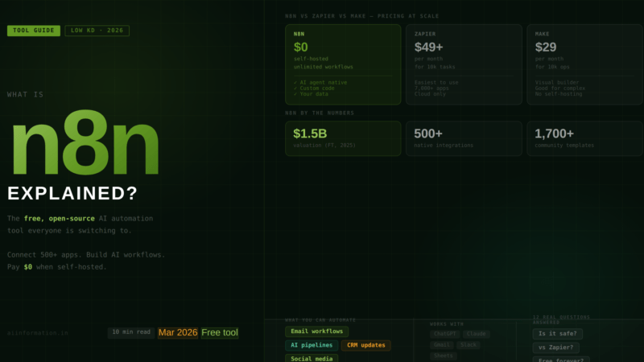Click the 1,700+ community templates card

pyautogui.click(x=585, y=138)
